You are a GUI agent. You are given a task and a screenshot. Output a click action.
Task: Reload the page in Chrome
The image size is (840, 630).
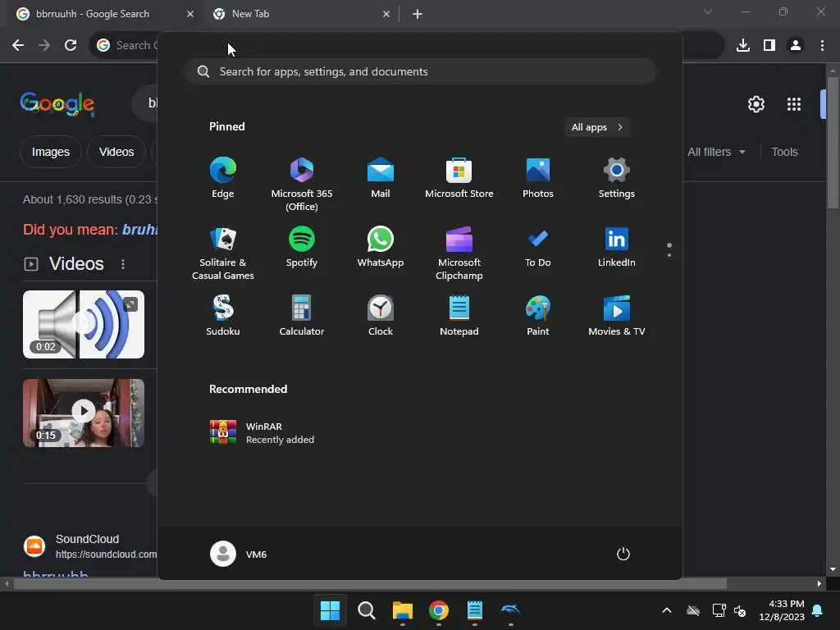pos(71,45)
